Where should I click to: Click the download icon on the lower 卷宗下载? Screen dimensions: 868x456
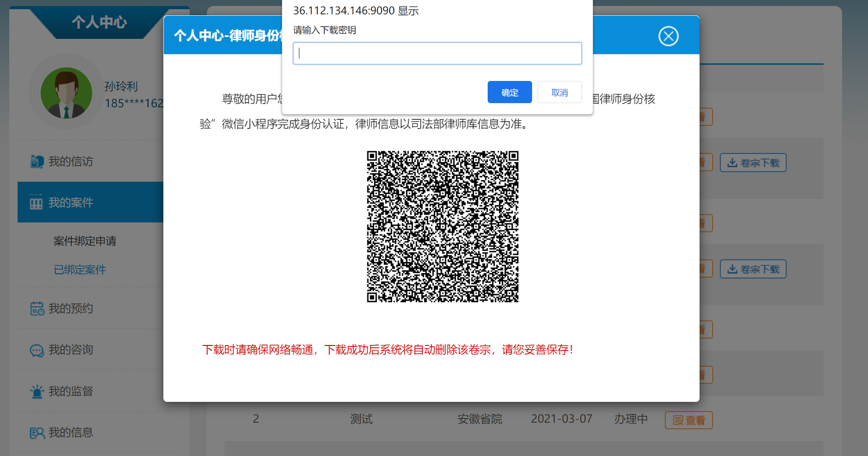[x=732, y=269]
